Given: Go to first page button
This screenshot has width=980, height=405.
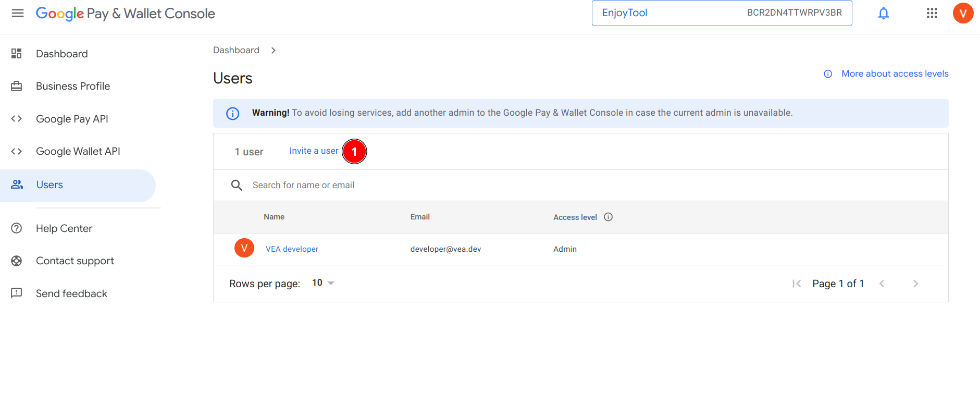Looking at the screenshot, I should tap(797, 284).
